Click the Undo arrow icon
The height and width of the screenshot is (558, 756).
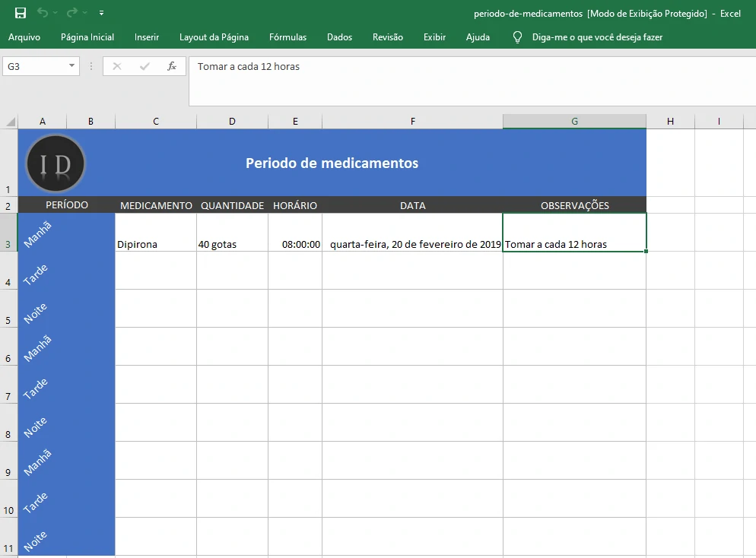pos(42,13)
